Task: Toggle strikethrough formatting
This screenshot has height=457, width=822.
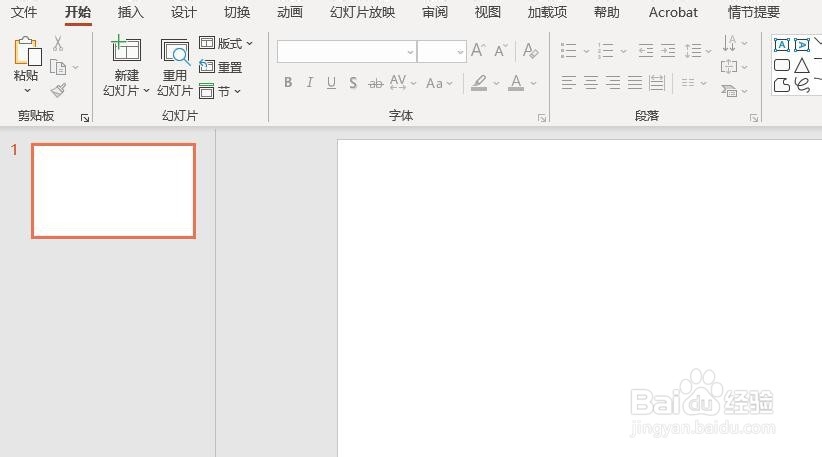Action: pyautogui.click(x=375, y=83)
